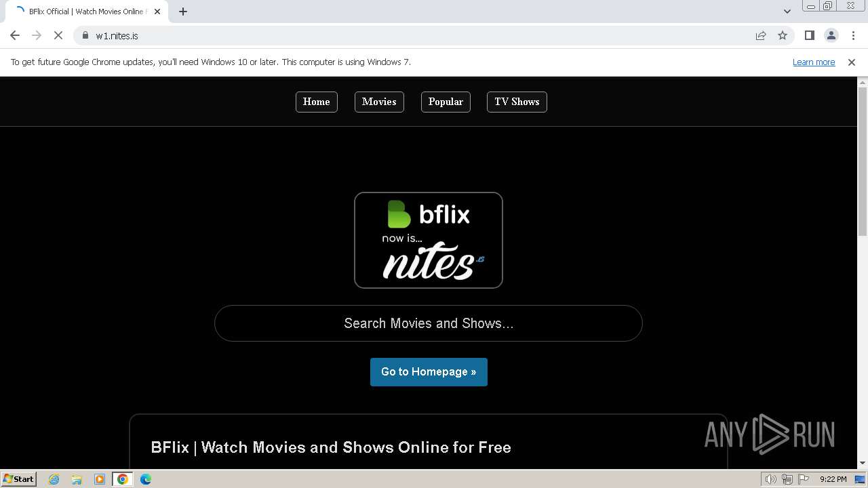Click the 9:22 PM system clock
The width and height of the screenshot is (868, 488).
(833, 479)
